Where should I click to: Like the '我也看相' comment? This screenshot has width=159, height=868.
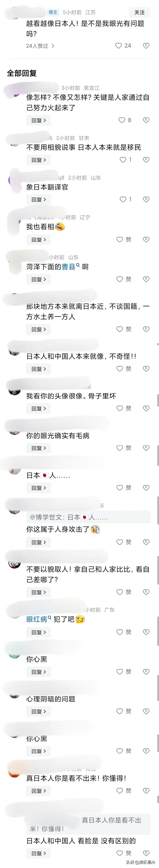point(124,240)
